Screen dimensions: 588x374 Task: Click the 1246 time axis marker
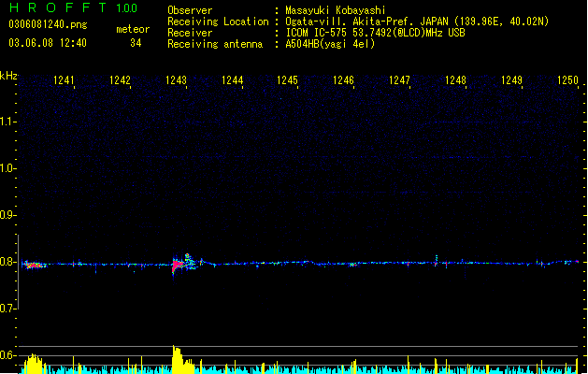click(x=343, y=80)
